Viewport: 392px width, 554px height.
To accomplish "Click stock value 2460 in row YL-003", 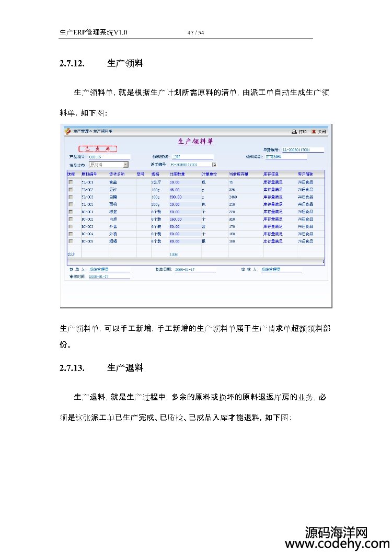I will 233,197.
